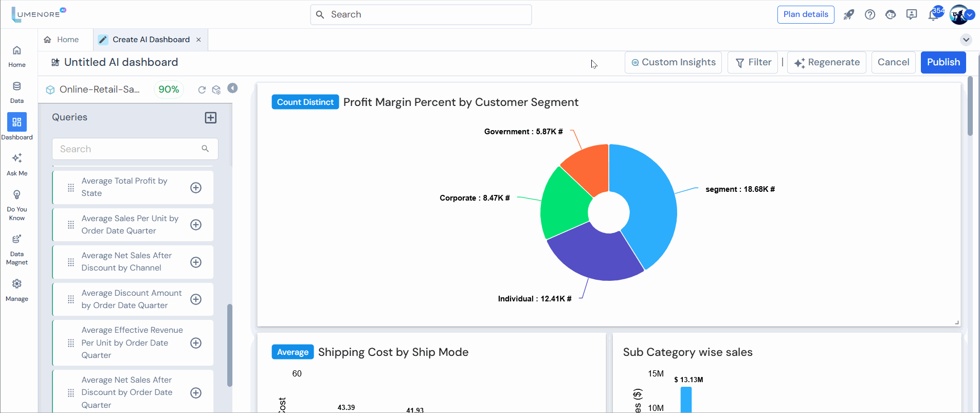The width and height of the screenshot is (980, 413).
Task: Collapse the queries side panel arrow
Action: pyautogui.click(x=232, y=88)
